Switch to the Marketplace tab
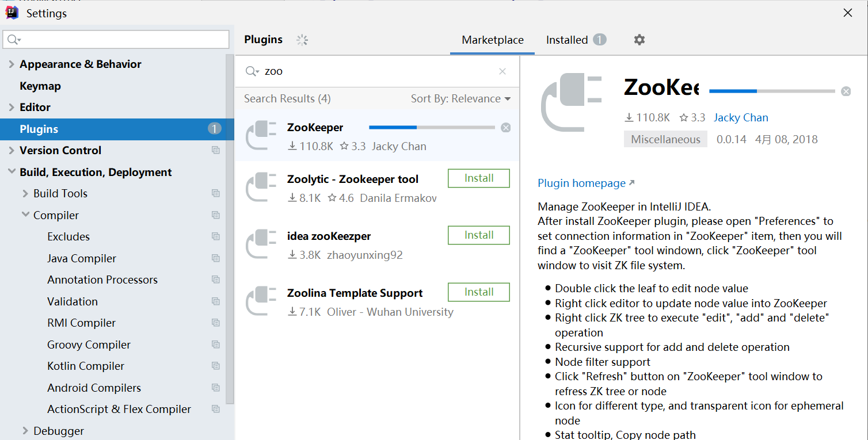Image resolution: width=868 pixels, height=440 pixels. [493, 40]
